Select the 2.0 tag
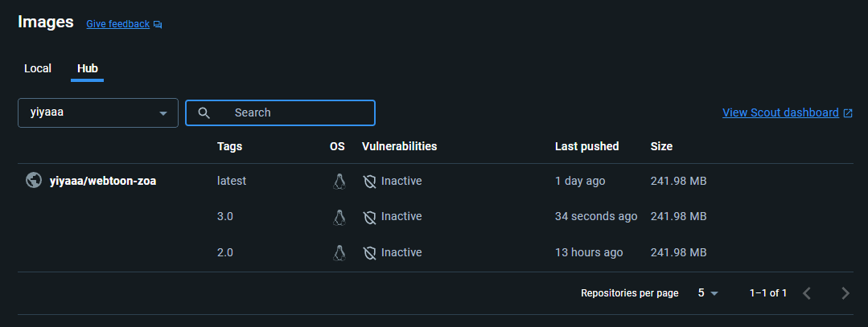 click(x=225, y=253)
